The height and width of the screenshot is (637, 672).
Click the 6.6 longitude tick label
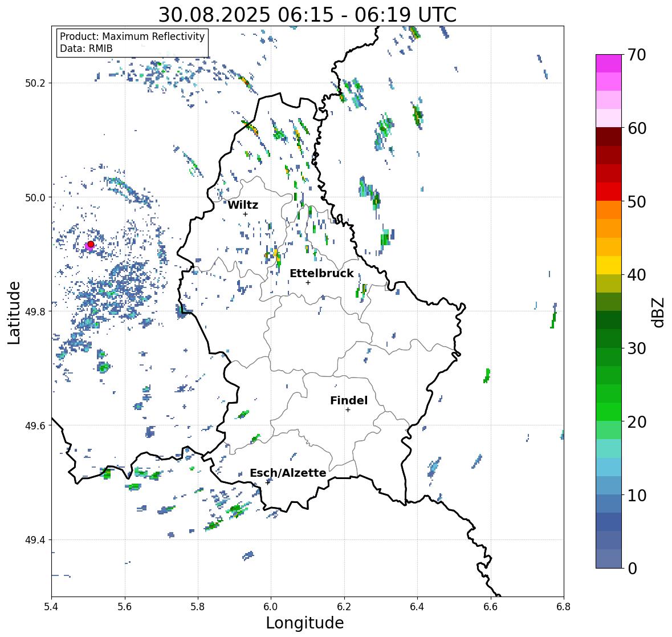tap(491, 607)
